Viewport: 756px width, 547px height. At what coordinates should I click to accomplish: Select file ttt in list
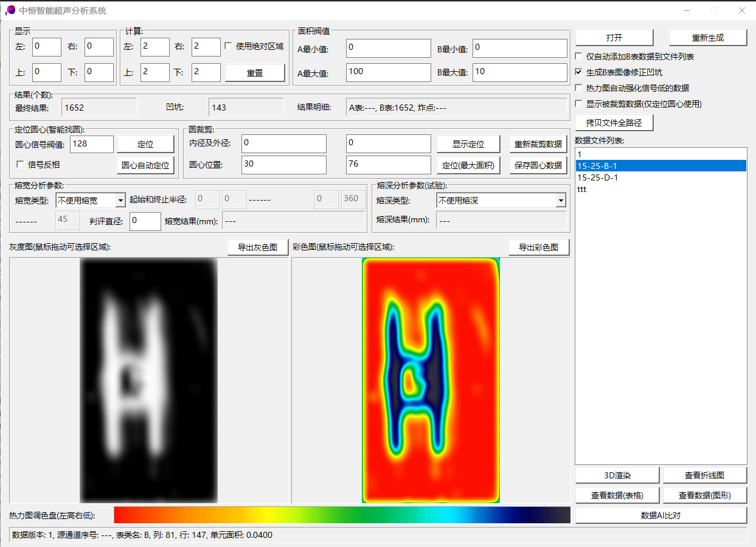tap(661, 189)
